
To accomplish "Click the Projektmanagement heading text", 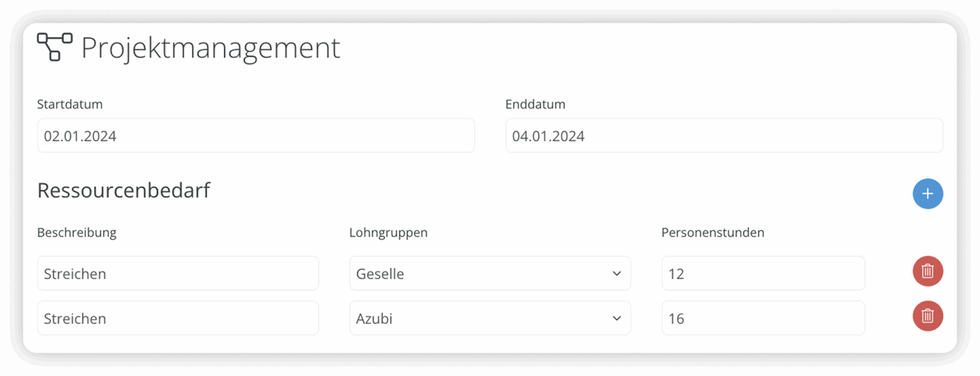I will 210,49.
